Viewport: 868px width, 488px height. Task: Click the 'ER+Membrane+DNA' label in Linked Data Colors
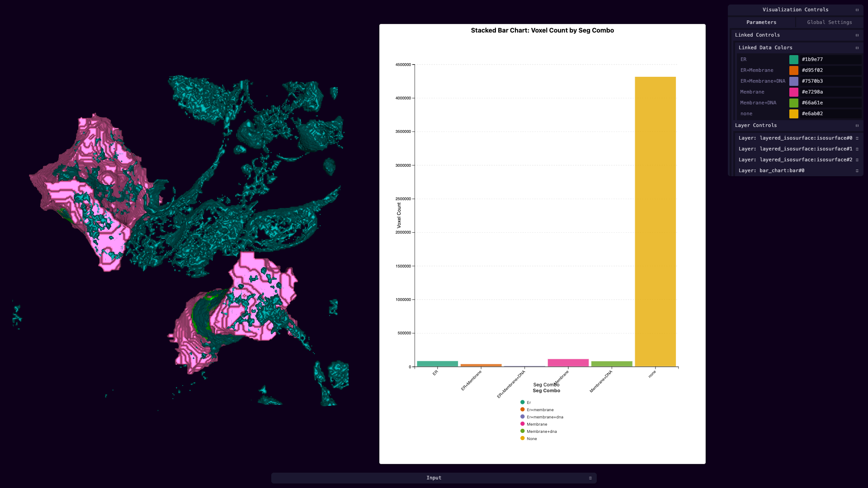tap(763, 81)
